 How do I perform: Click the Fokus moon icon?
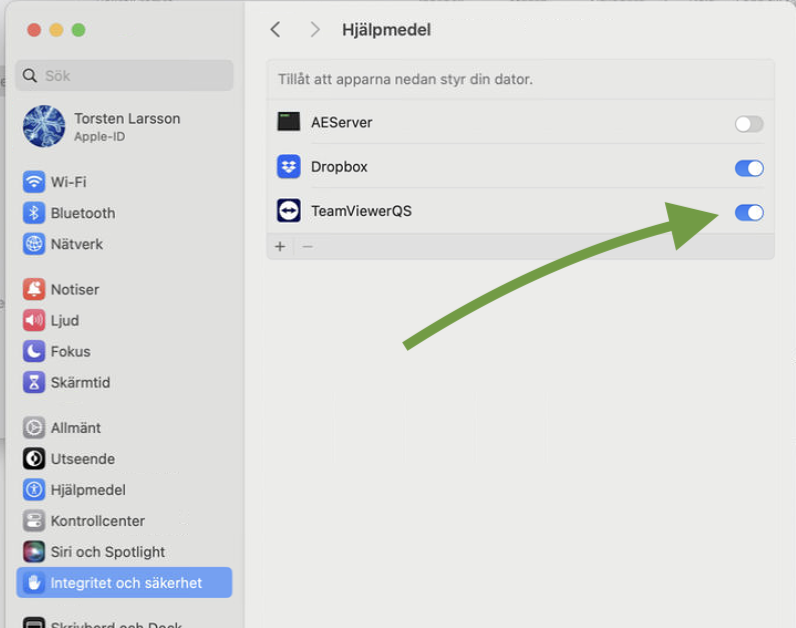tap(34, 351)
